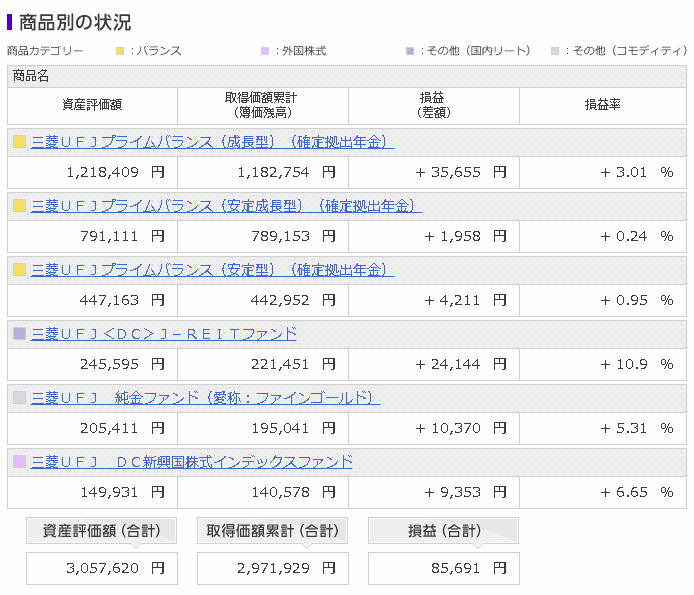Screen dimensions: 694x595
Task: Select value 789,153 円
Action: [x=293, y=236]
